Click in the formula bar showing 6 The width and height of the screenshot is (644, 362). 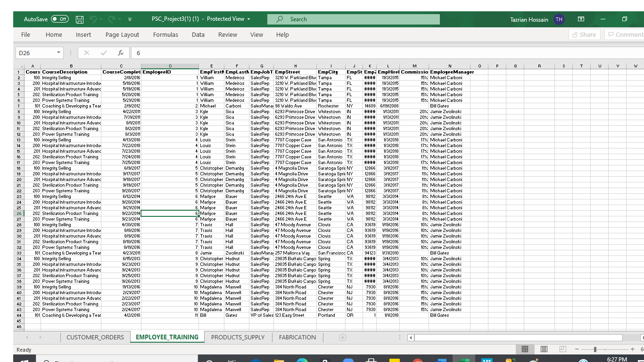click(x=387, y=53)
